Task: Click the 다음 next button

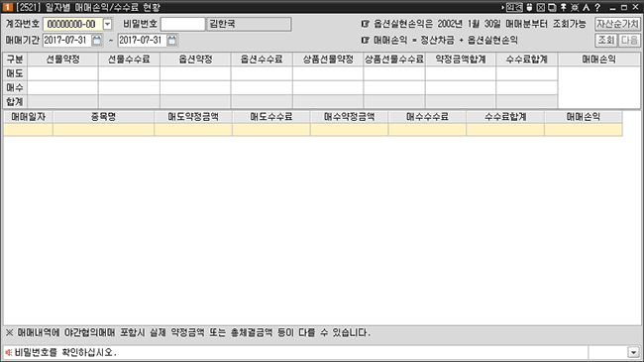Action: click(x=629, y=40)
